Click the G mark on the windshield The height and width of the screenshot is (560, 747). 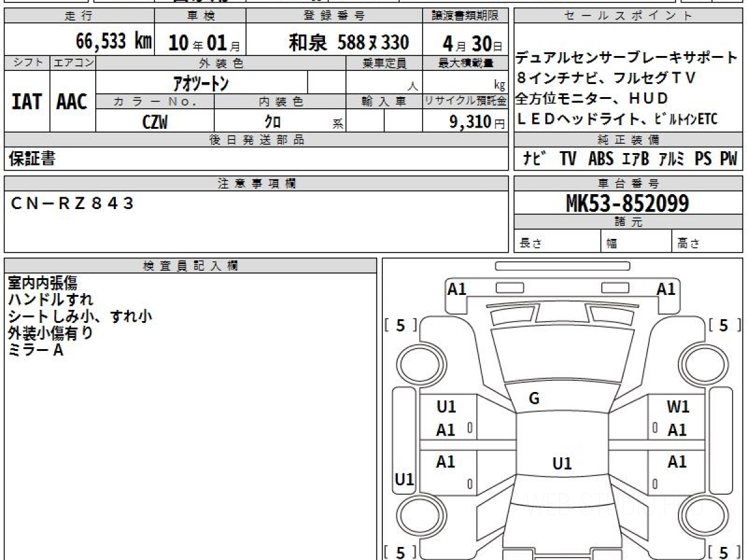pyautogui.click(x=533, y=399)
